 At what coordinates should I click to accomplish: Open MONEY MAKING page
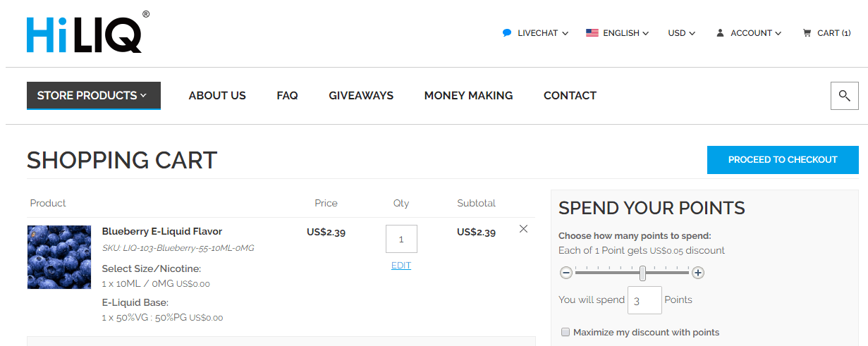[468, 96]
